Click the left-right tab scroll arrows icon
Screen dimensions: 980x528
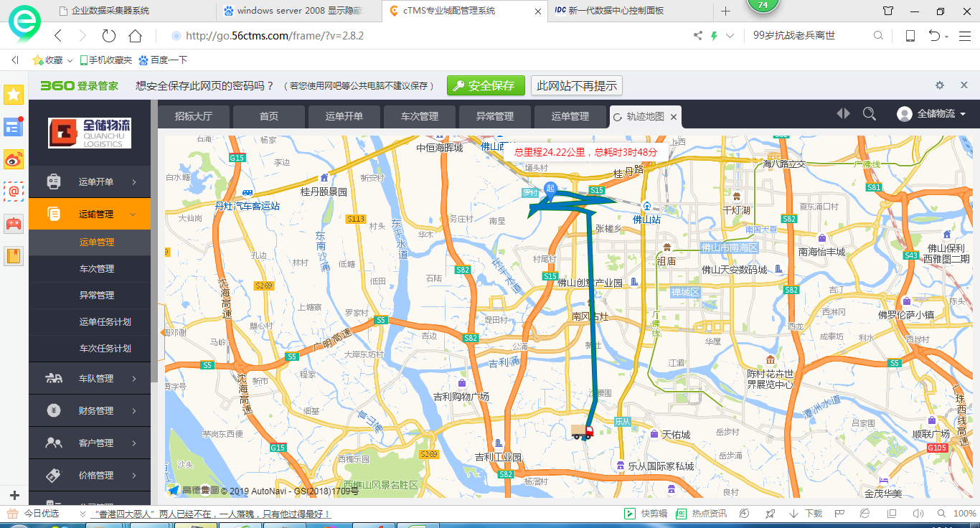(843, 114)
